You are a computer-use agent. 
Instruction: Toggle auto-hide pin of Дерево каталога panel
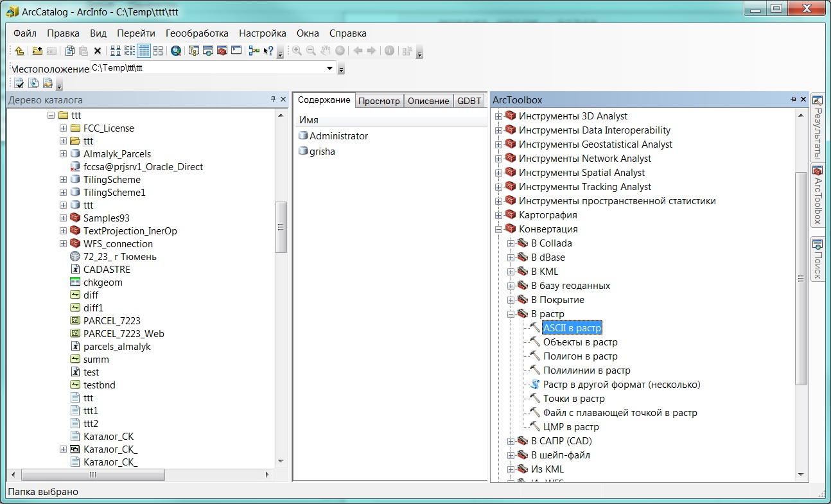[x=273, y=100]
